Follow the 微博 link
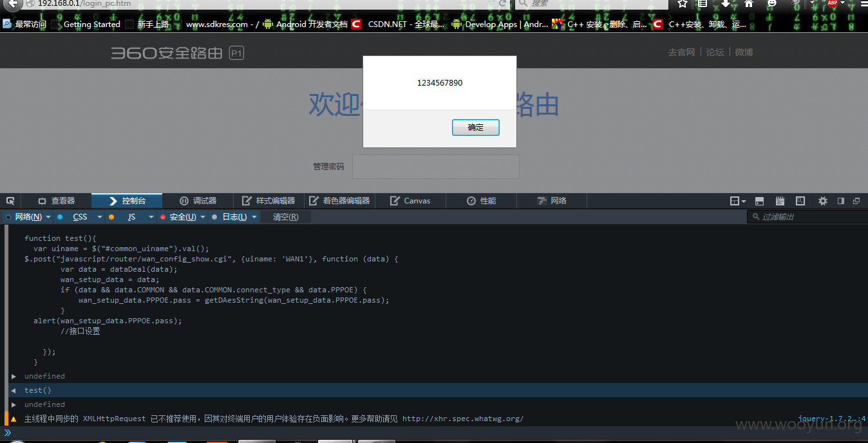The height and width of the screenshot is (443, 868). click(744, 52)
